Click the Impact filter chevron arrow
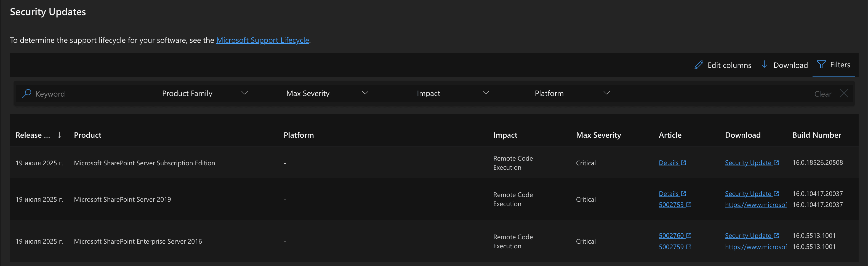The image size is (868, 266). tap(486, 93)
